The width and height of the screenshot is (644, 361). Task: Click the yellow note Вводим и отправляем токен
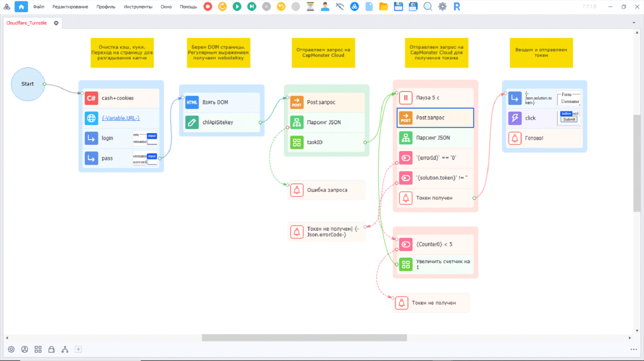541,53
